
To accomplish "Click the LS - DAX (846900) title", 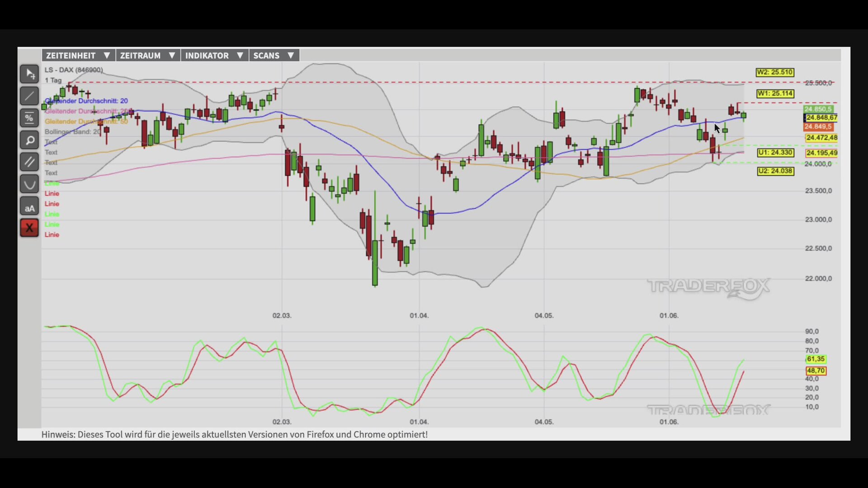I will (74, 70).
